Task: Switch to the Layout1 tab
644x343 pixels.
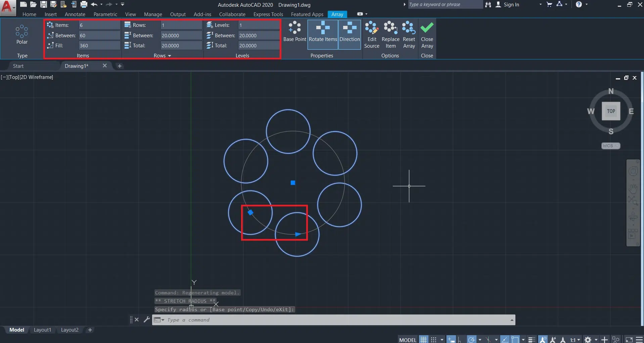Action: (x=42, y=330)
